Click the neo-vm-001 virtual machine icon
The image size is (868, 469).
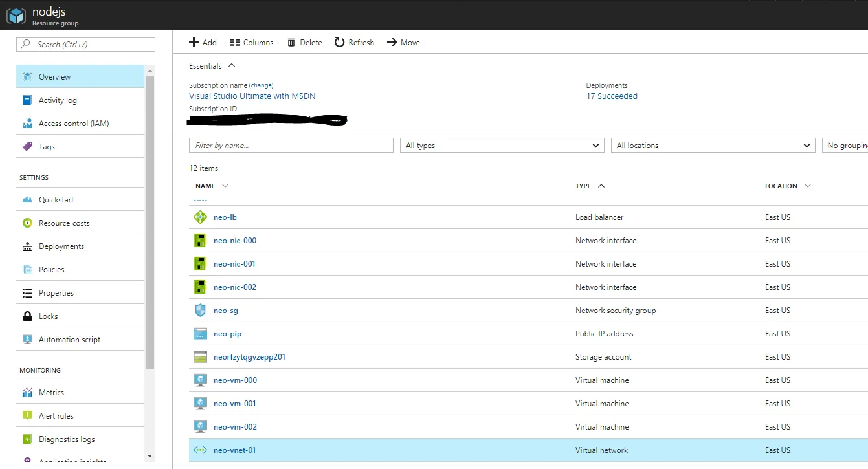click(x=200, y=404)
